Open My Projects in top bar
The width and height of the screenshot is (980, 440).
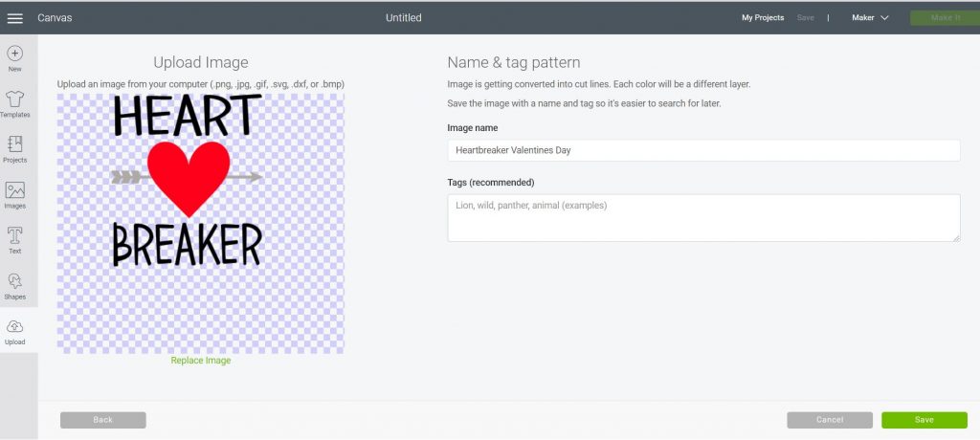point(763,18)
